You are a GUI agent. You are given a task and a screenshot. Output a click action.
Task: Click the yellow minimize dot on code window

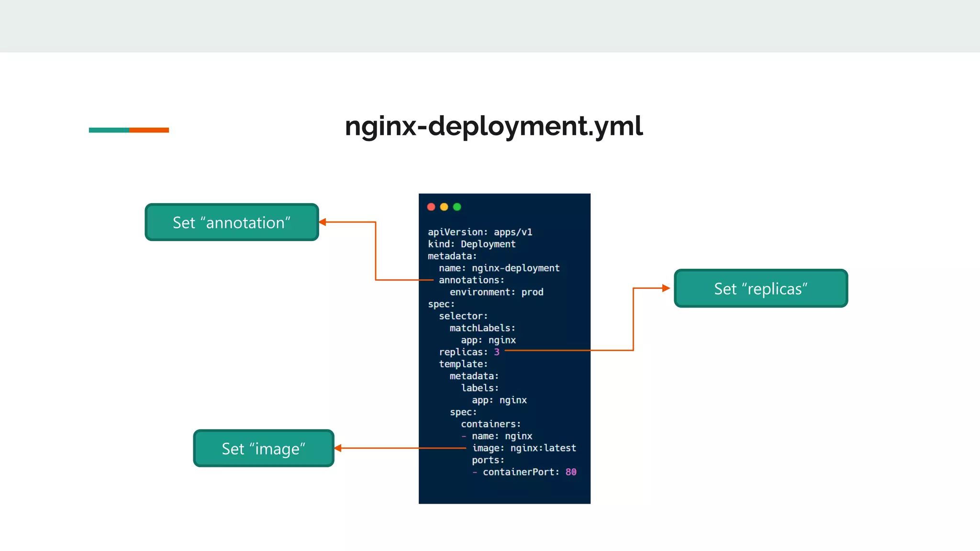pos(444,207)
